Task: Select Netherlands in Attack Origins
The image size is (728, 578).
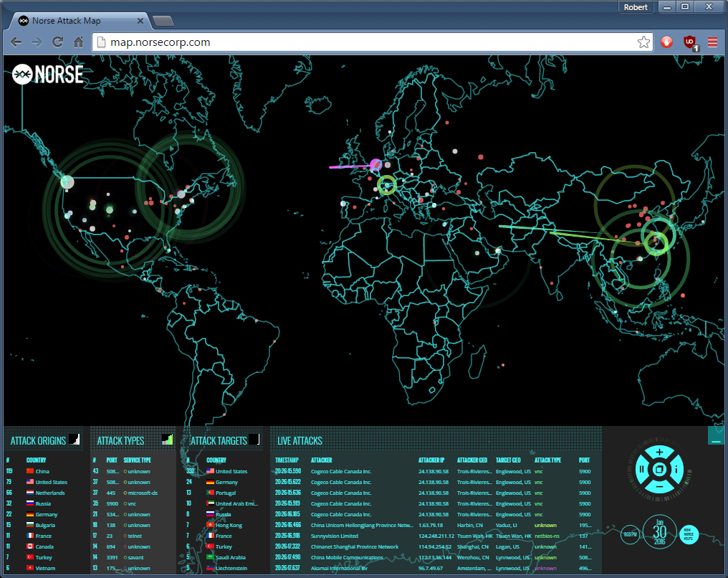Action: pyautogui.click(x=43, y=493)
